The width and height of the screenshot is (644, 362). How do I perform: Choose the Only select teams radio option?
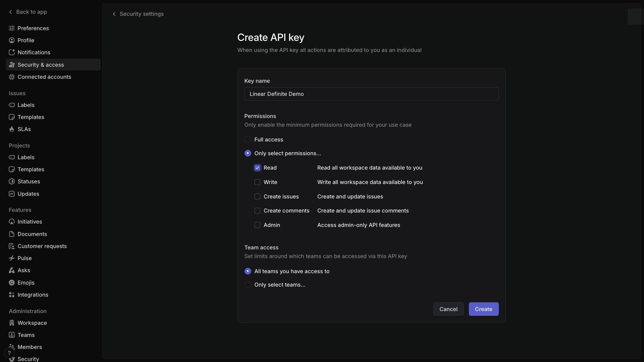pos(248,285)
